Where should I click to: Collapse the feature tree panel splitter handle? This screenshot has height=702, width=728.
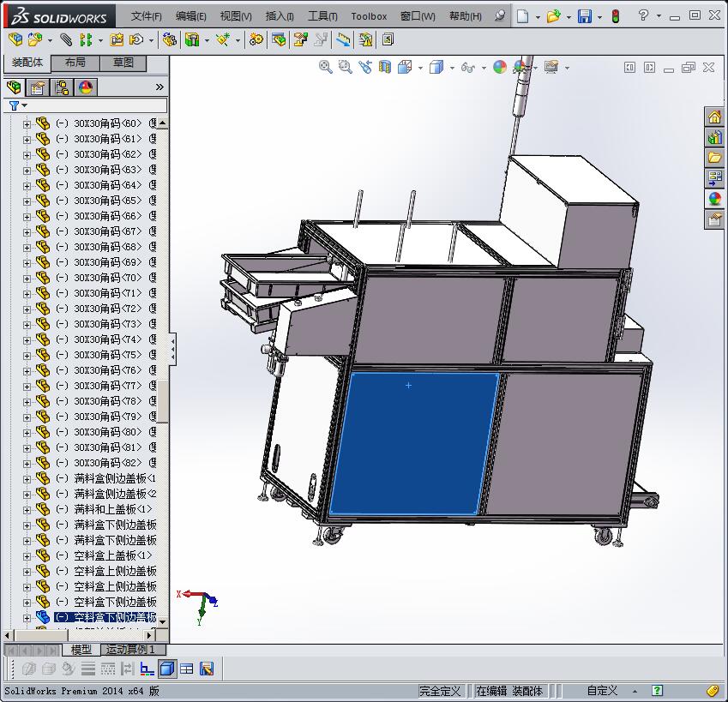pos(172,349)
